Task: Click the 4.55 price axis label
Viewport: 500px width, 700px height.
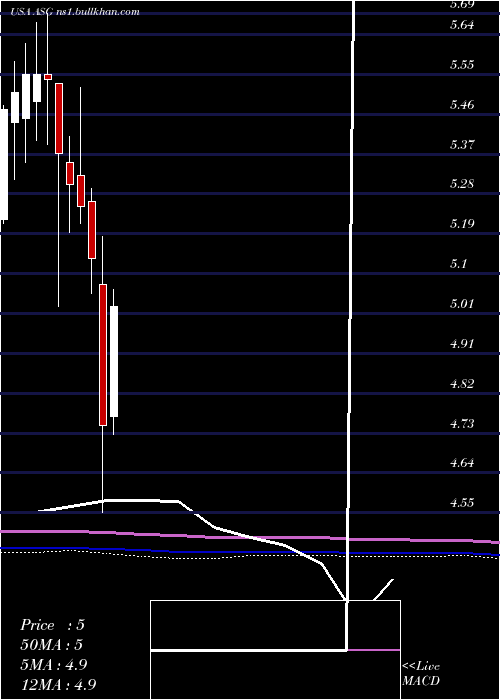Action: (x=462, y=503)
